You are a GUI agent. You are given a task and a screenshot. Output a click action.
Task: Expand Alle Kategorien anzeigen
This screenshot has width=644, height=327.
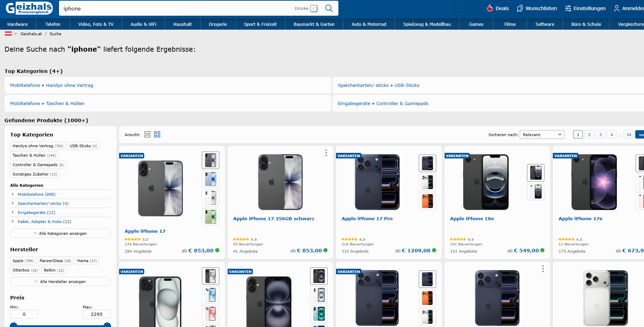(60, 233)
